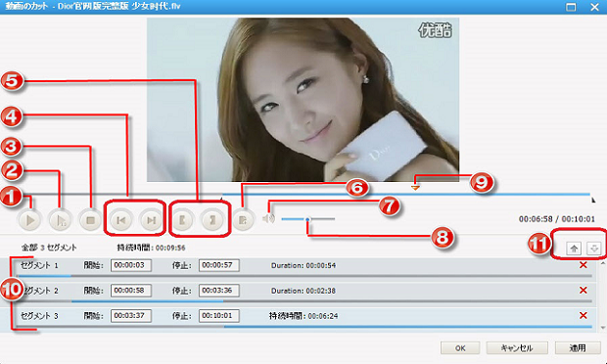Click the Segment 3 duration 00:06:24 text
This screenshot has height=364, width=607.
(x=303, y=316)
